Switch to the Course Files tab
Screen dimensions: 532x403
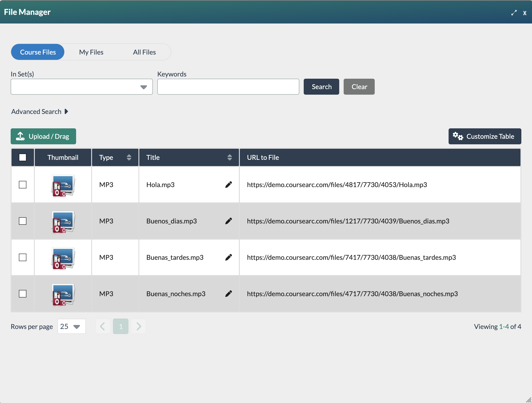38,52
